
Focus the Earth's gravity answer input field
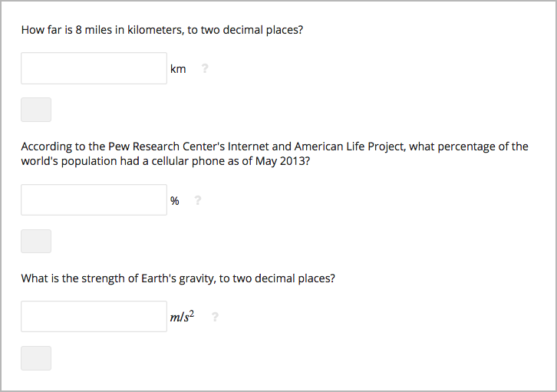click(x=94, y=317)
